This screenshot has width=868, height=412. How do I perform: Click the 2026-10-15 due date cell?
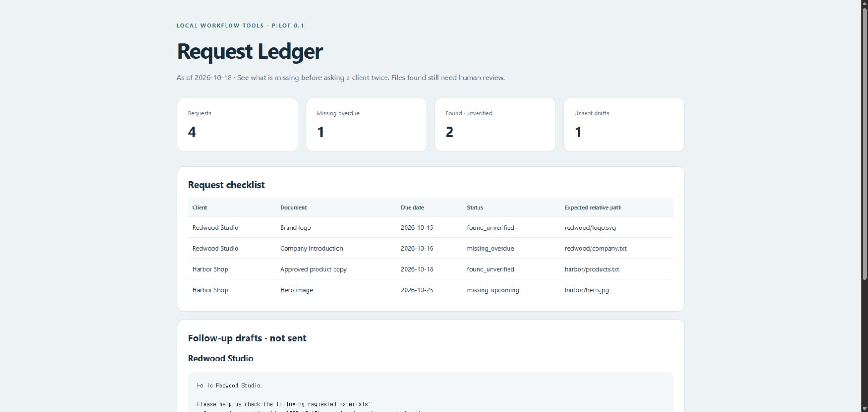pyautogui.click(x=417, y=227)
